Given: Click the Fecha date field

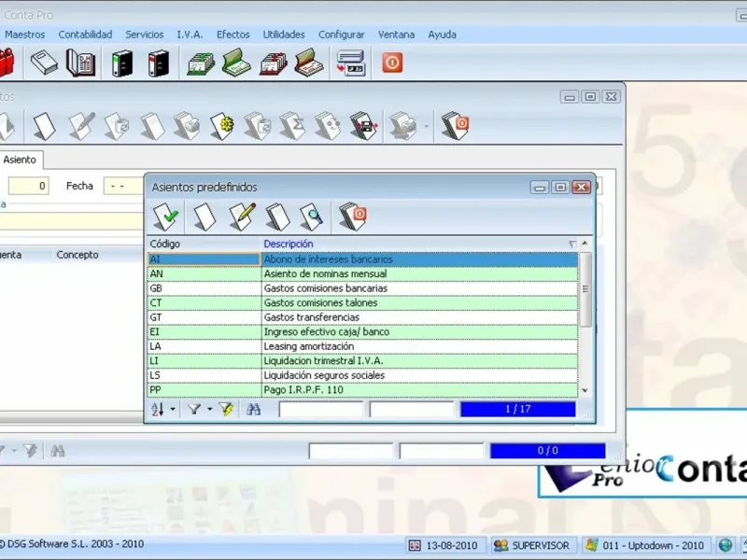Looking at the screenshot, I should click(x=124, y=186).
